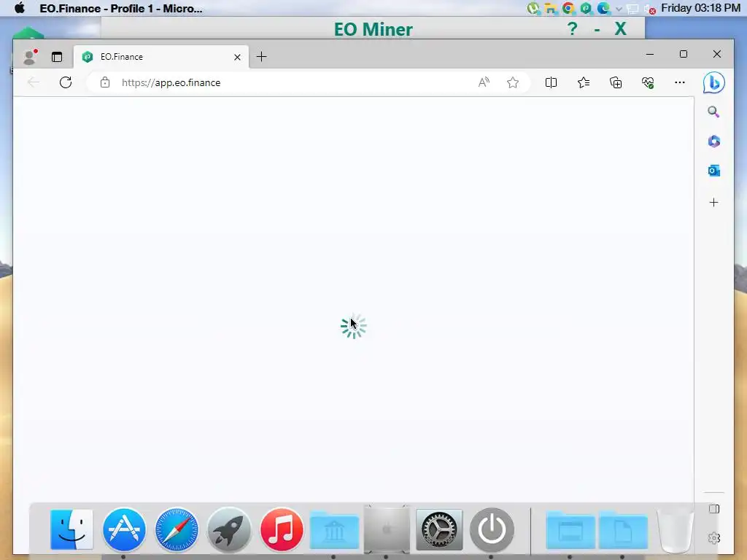
Task: Open Edge profile avatar
Action: point(30,57)
